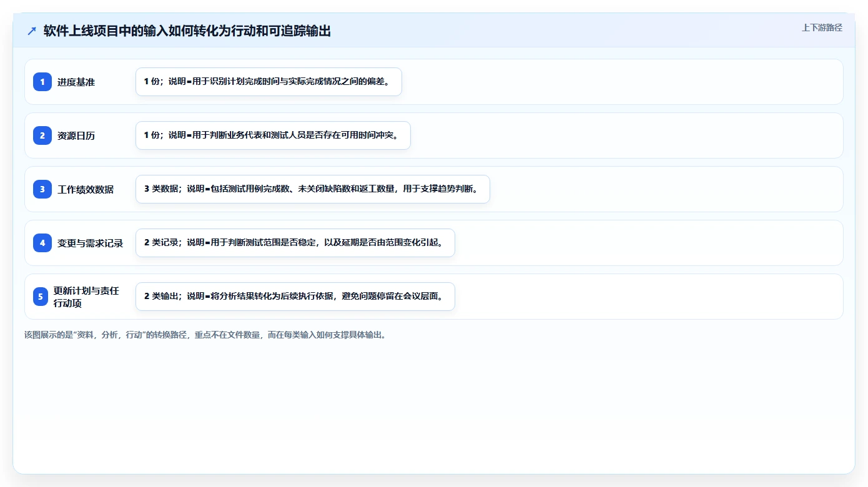Open the 2 类记录 description box
This screenshot has height=487, width=868.
click(x=295, y=243)
